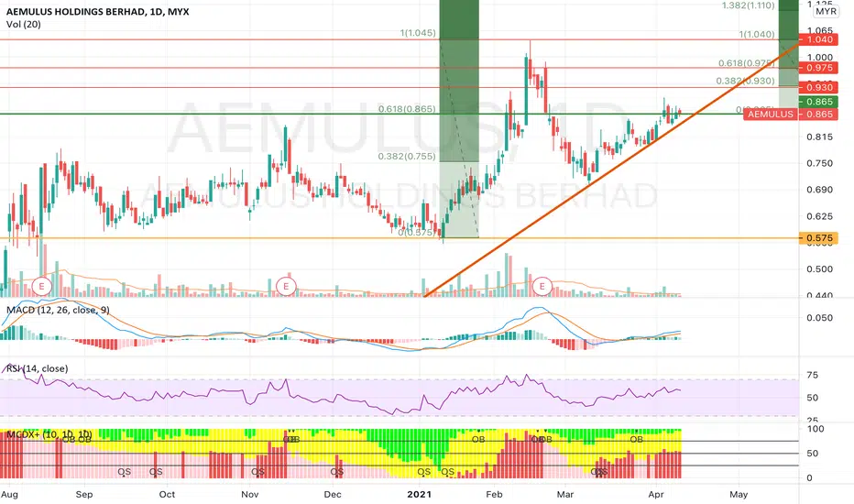The width and height of the screenshot is (854, 504).
Task: Click the Aug label on time axis
Action: click(x=9, y=494)
